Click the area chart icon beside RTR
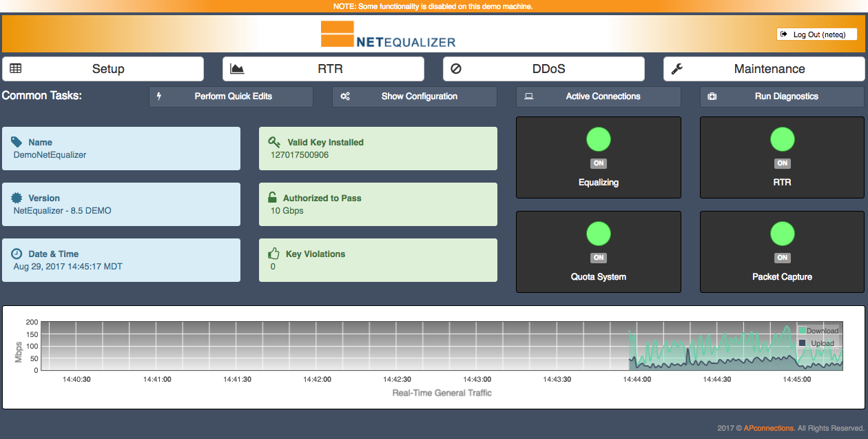 click(x=237, y=69)
